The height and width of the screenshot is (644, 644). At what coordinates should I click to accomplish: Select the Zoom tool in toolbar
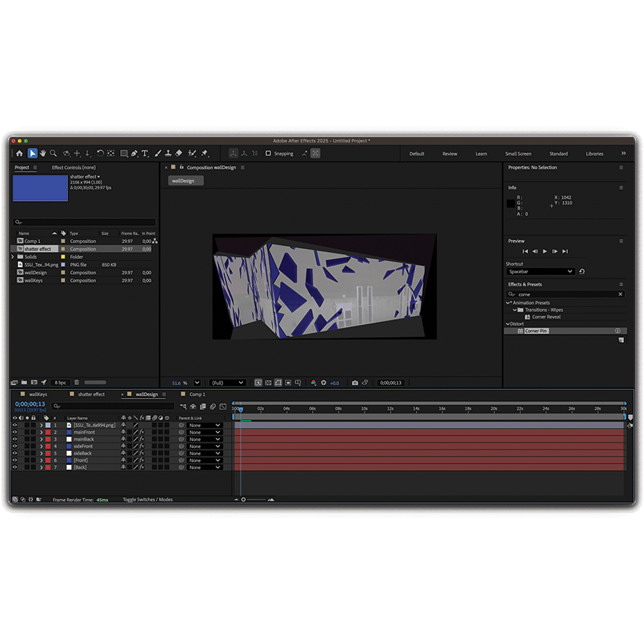(53, 153)
